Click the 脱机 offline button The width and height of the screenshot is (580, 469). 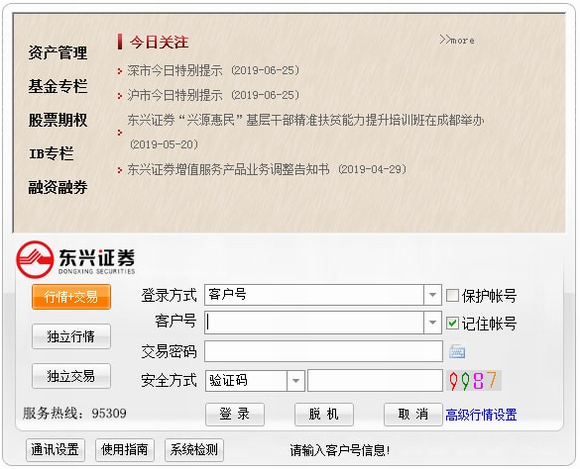coord(324,414)
